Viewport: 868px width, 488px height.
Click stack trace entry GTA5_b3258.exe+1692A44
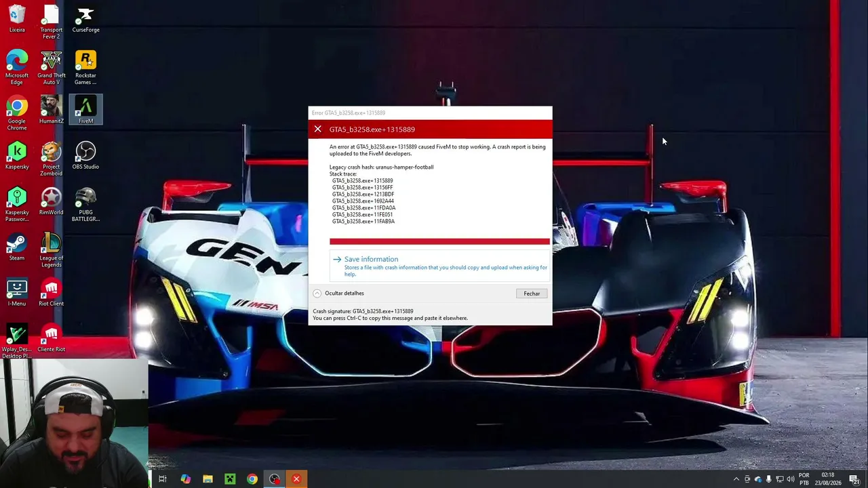click(x=363, y=201)
